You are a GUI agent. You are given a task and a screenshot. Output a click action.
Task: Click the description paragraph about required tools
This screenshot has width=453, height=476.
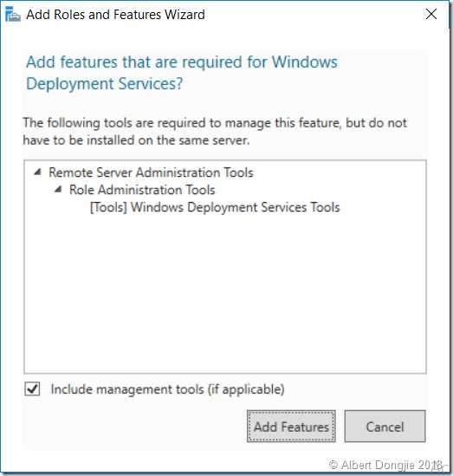pyautogui.click(x=215, y=132)
